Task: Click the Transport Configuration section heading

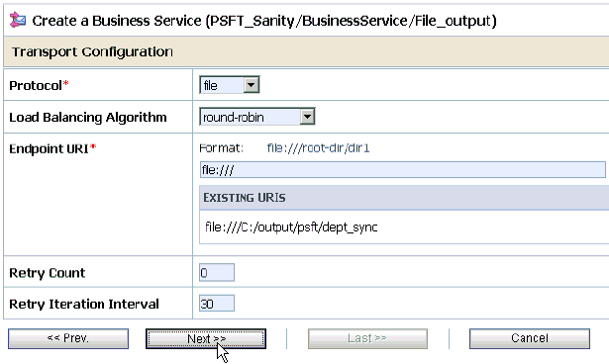Action: (x=92, y=51)
